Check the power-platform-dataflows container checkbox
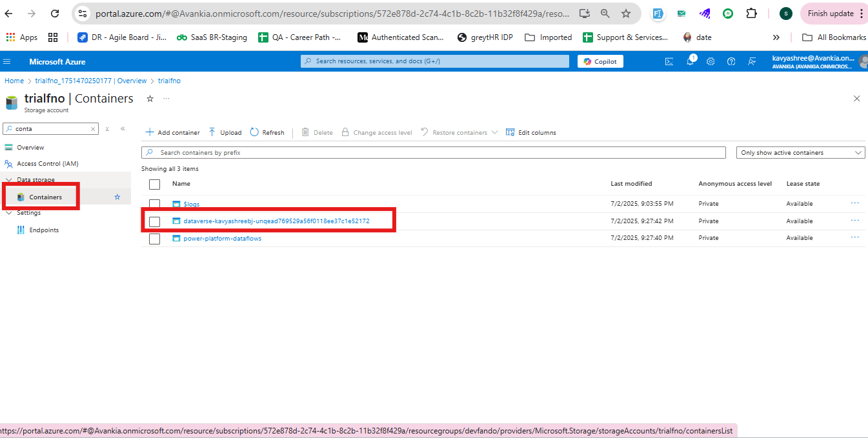 154,239
